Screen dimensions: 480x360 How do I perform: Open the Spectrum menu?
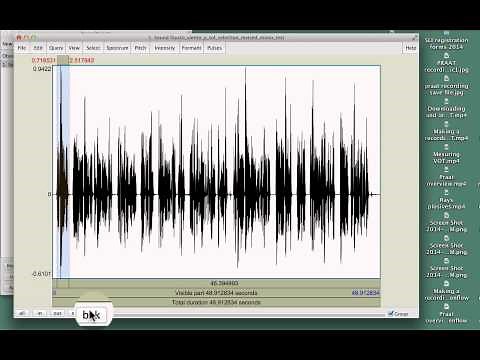(117, 48)
